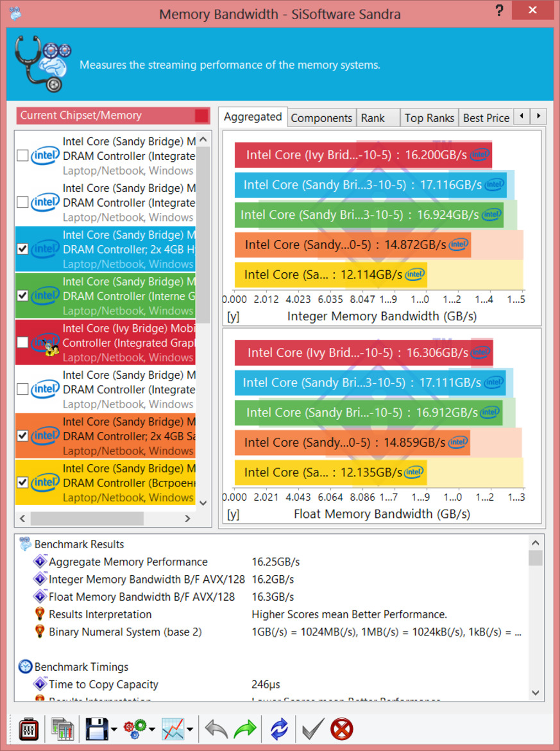
Task: Click the grey checkmark OK icon
Action: tap(314, 729)
